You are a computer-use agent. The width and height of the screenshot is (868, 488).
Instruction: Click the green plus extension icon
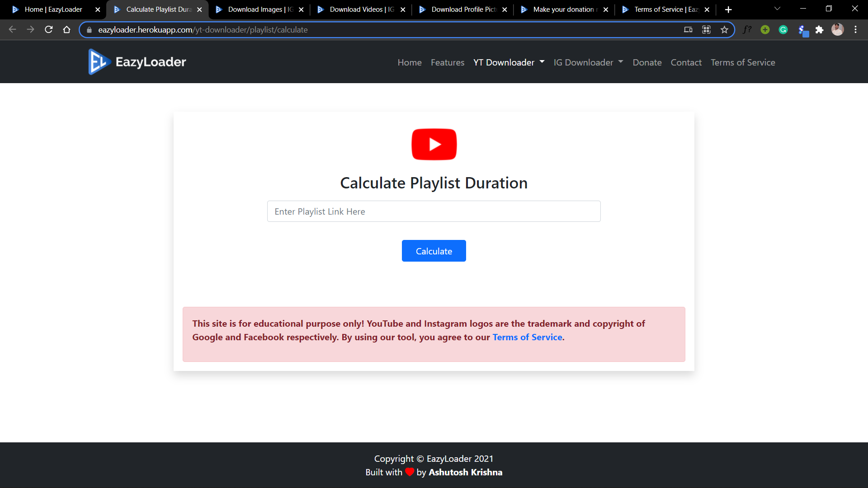(x=764, y=29)
